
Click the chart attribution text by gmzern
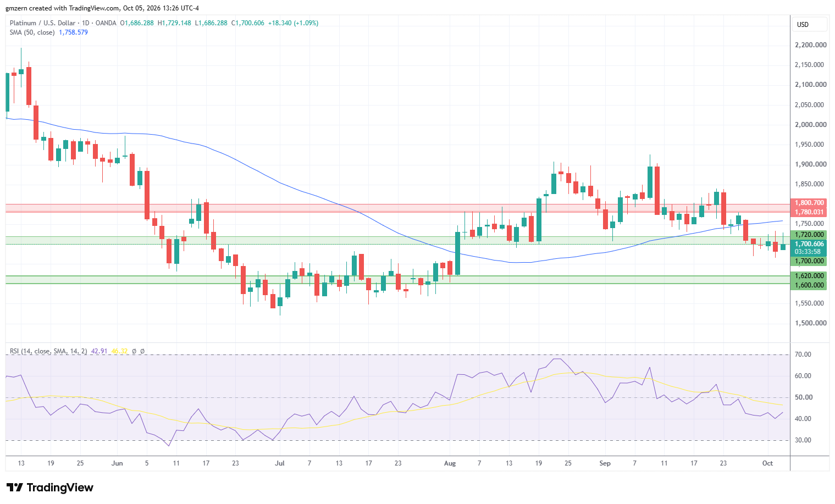[x=102, y=8]
